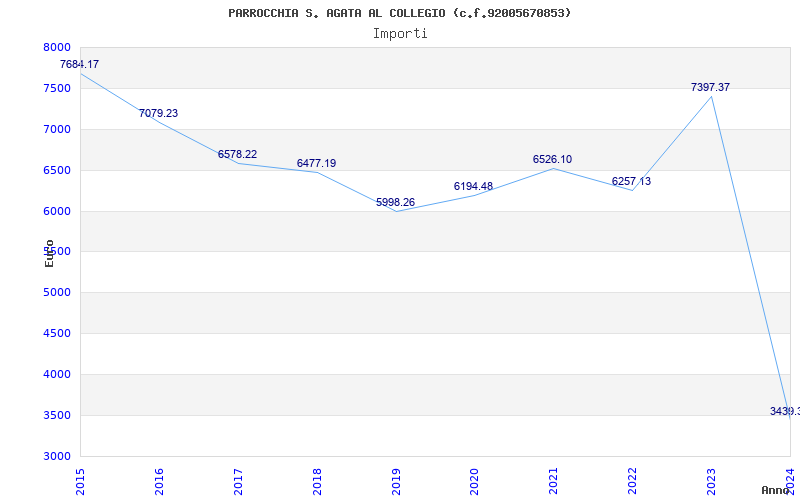Click the 7500 y-axis tick label

(57, 88)
